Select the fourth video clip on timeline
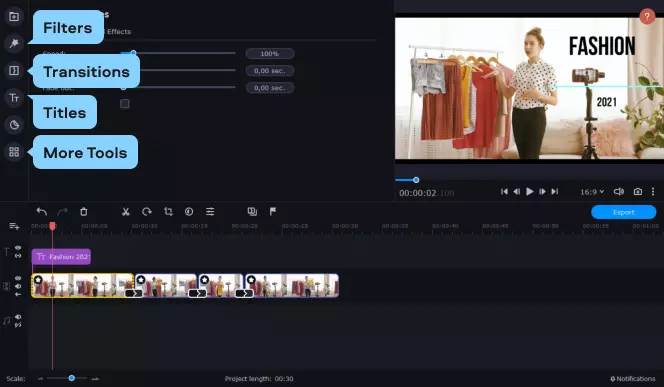 pos(292,285)
